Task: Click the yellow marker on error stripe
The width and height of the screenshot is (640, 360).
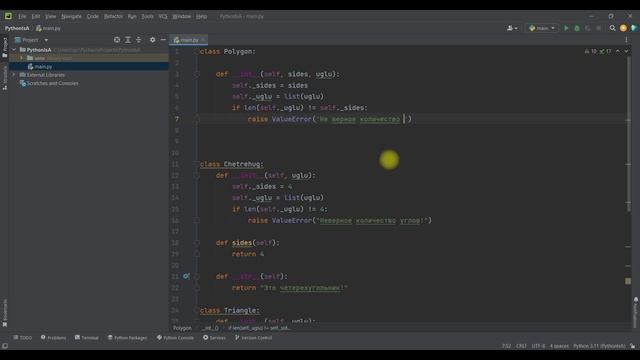Action: 628,281
